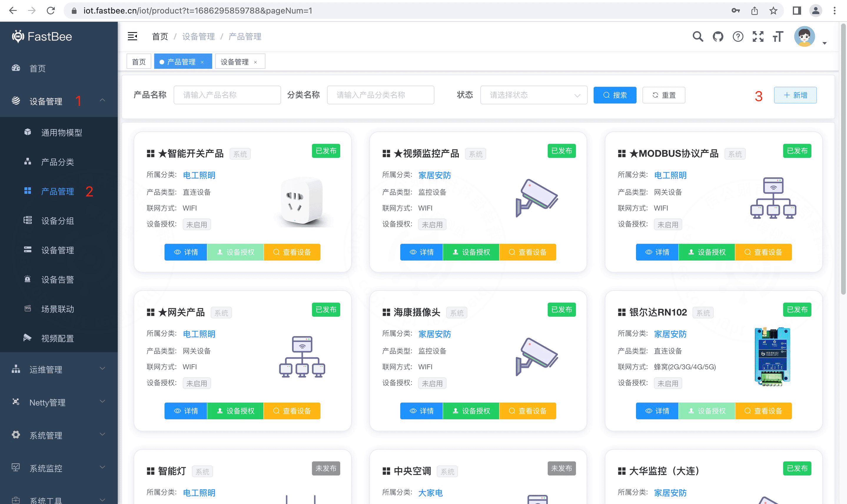Select 产品管理 in the sidebar

59,191
